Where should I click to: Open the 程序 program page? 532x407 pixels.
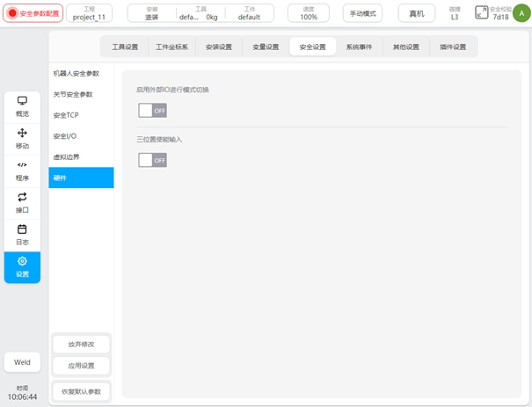click(x=22, y=171)
